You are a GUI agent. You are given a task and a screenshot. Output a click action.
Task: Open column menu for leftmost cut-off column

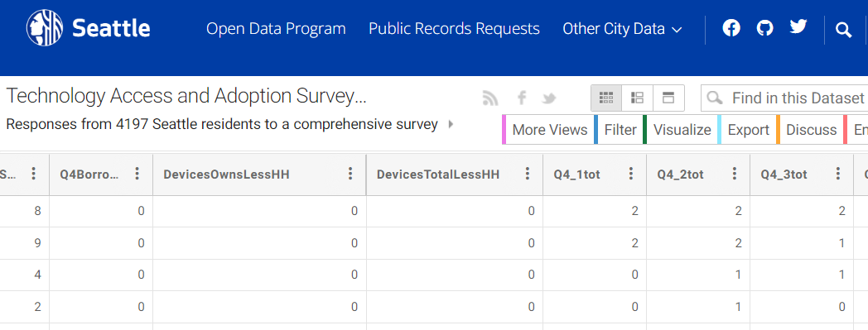(x=34, y=175)
